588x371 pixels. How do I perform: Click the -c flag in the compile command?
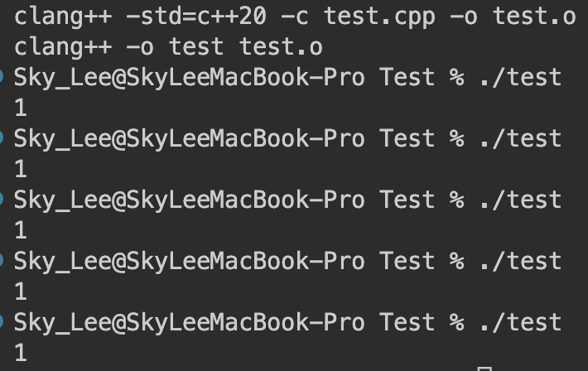point(301,16)
